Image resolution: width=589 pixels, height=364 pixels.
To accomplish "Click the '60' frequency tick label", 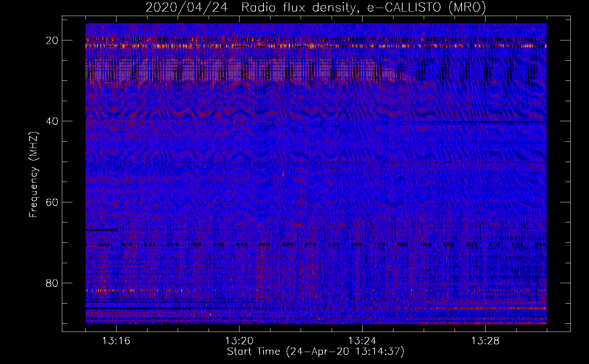I will pos(52,202).
